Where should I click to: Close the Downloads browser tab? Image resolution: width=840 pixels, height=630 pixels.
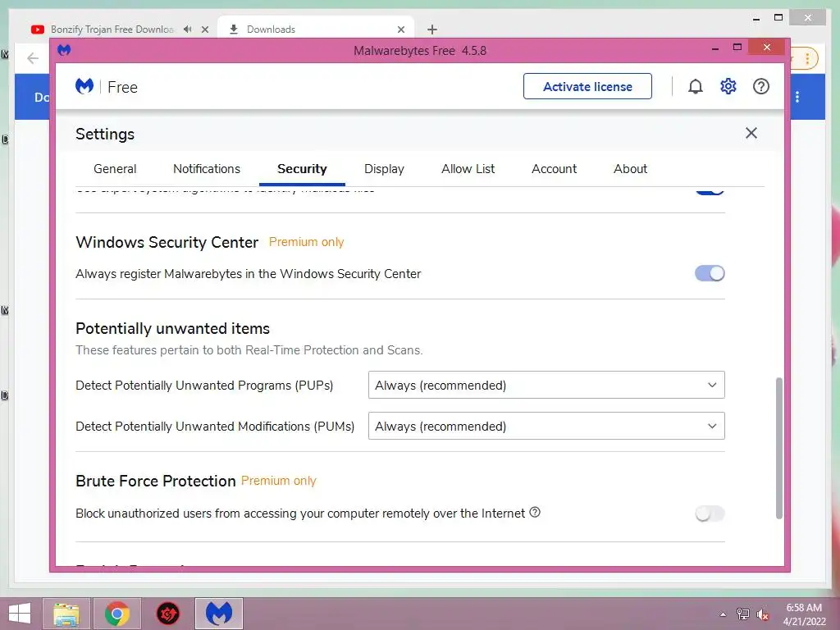[400, 30]
